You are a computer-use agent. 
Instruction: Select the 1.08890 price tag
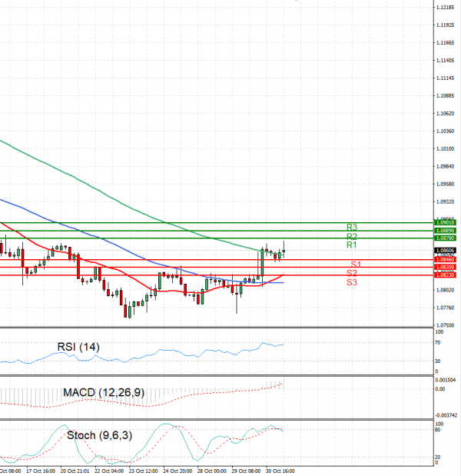(x=445, y=231)
